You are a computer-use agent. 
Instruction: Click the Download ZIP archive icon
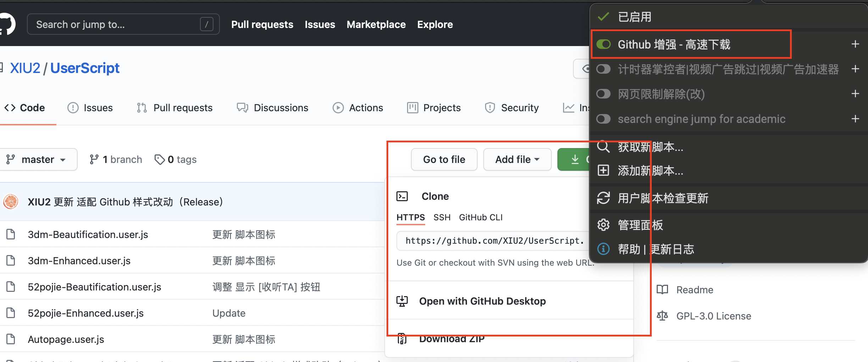(402, 339)
